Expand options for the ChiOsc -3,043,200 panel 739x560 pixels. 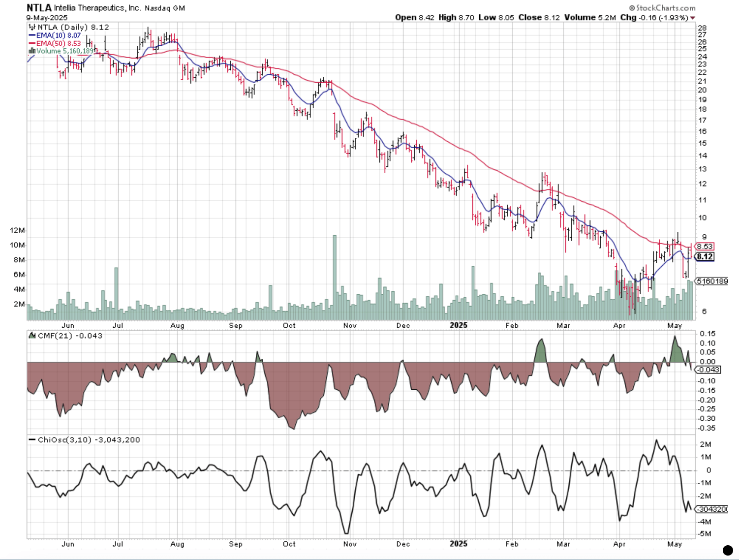tap(86, 439)
